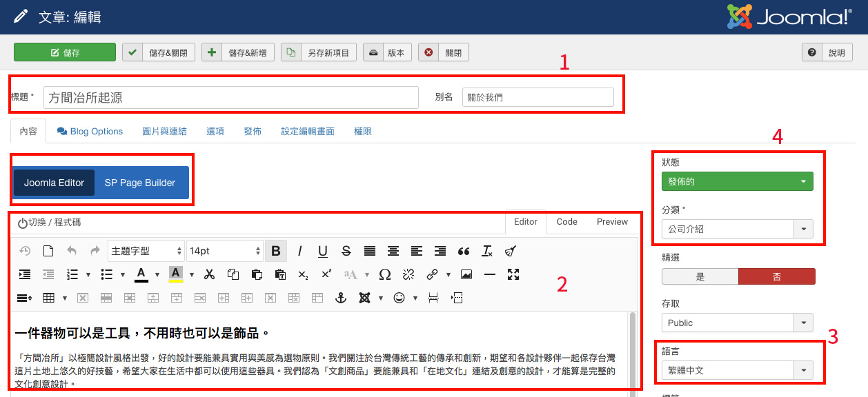Insert an anchor in the editor
The image size is (868, 397).
point(340,298)
